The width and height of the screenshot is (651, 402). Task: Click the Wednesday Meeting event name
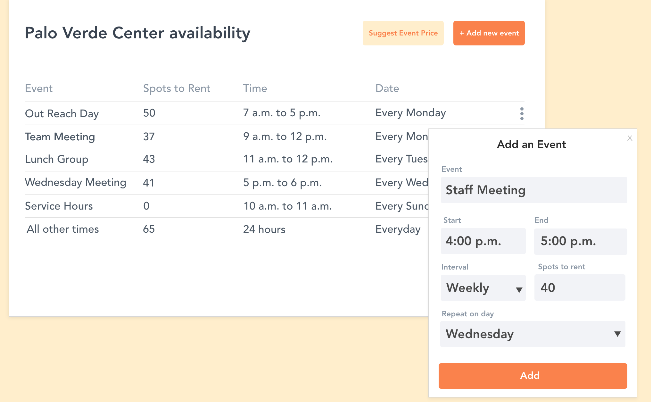pyautogui.click(x=76, y=183)
